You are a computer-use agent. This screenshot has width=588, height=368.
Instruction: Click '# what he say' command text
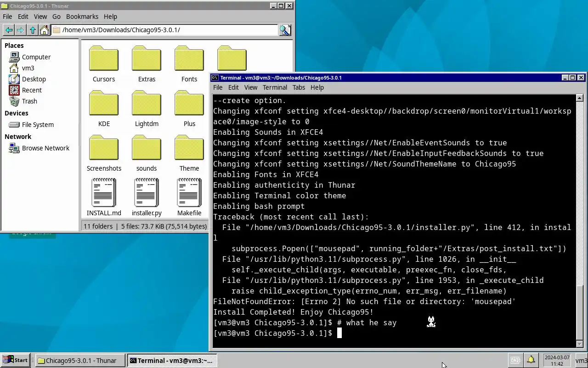tap(367, 322)
